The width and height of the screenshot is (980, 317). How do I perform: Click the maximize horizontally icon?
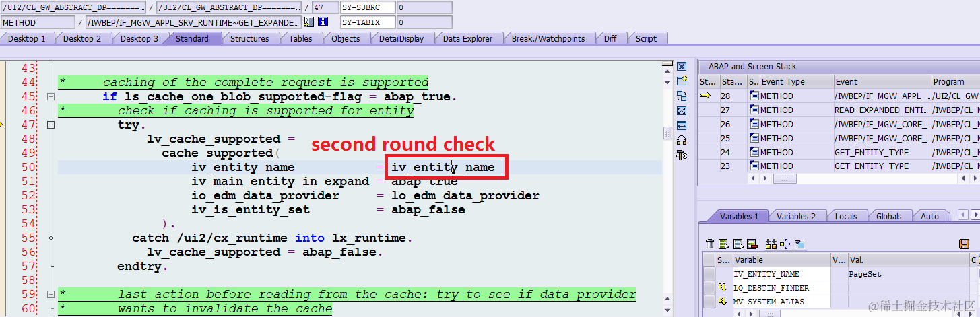point(682,125)
